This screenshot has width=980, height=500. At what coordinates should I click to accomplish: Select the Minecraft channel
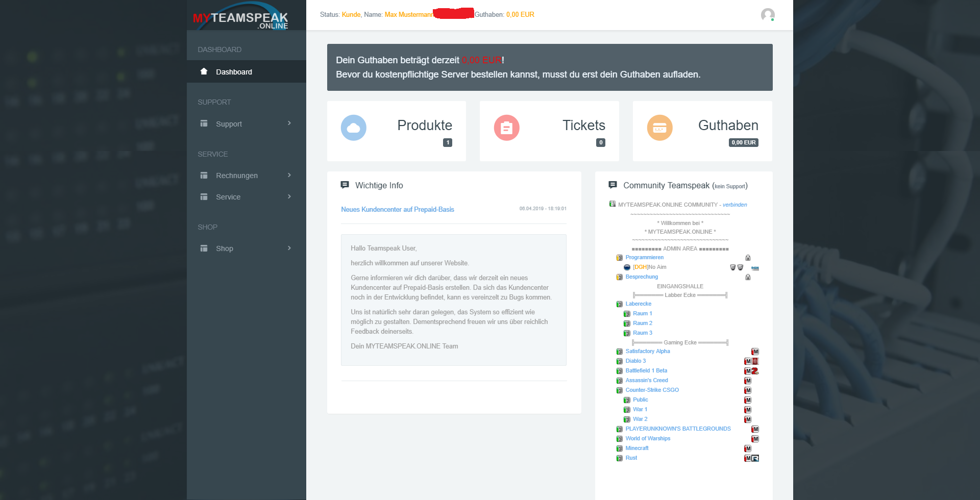tap(637, 448)
